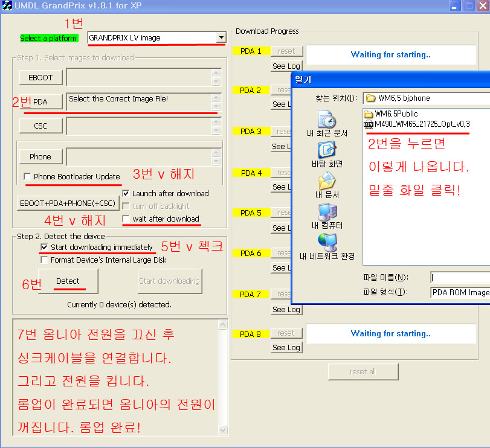Click the CSC image button
This screenshot has height=448, width=490.
click(x=40, y=126)
